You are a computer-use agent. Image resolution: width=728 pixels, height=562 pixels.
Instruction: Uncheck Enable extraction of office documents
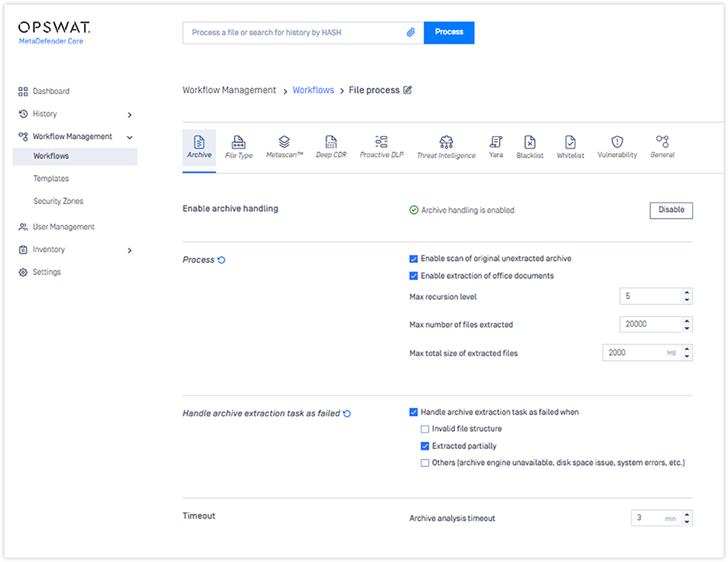[x=414, y=275]
